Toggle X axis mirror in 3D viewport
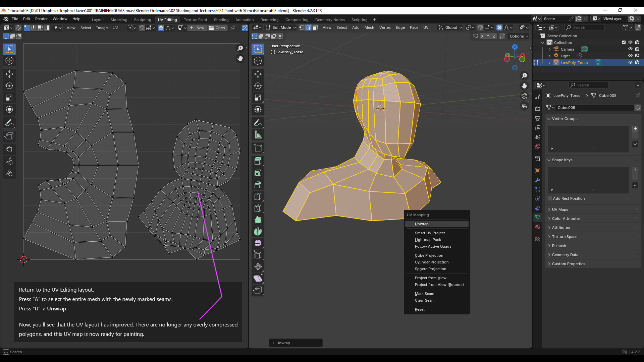 click(x=482, y=36)
